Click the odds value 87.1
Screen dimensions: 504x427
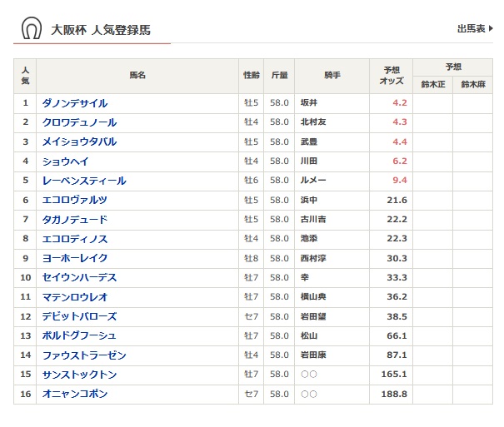coord(397,355)
